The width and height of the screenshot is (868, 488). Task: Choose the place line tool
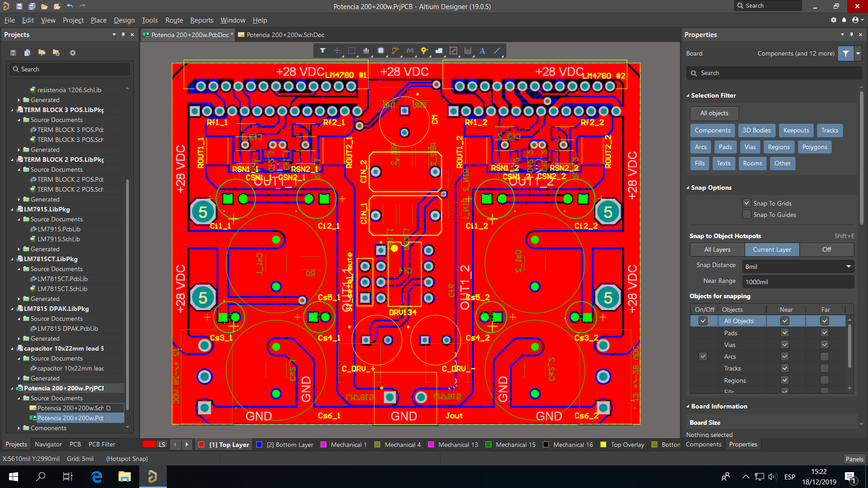point(497,51)
